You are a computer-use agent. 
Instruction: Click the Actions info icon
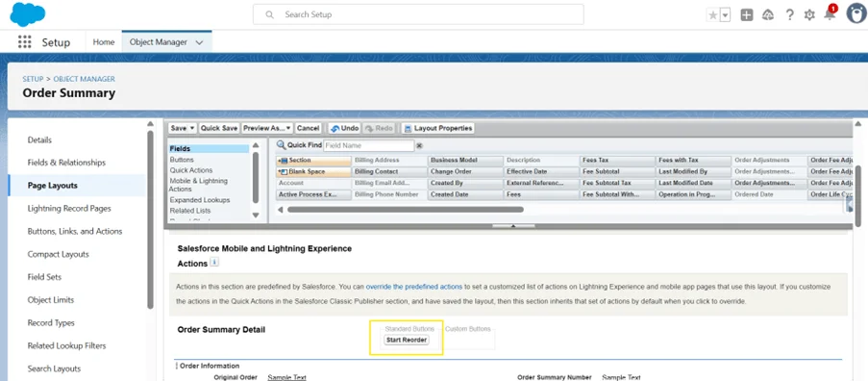pos(214,262)
